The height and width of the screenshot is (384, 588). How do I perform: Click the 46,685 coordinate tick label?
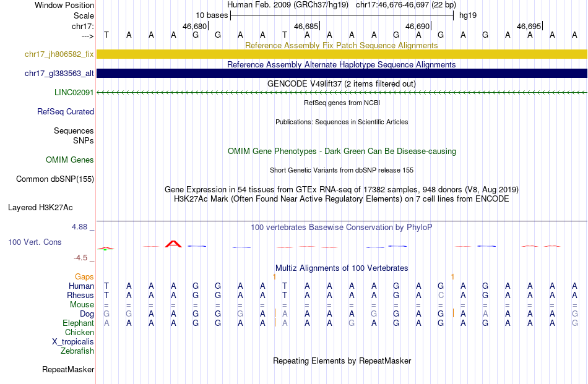(306, 26)
